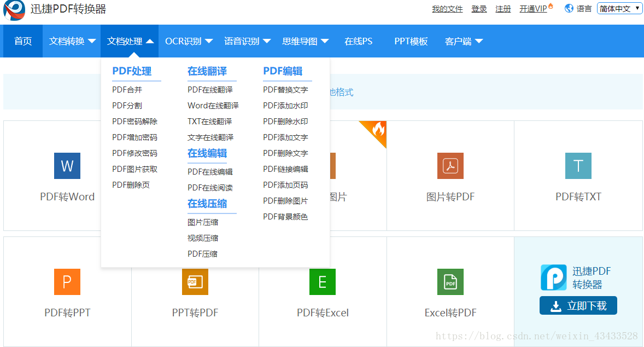Click the 图片转PDF orange icon

pos(450,166)
